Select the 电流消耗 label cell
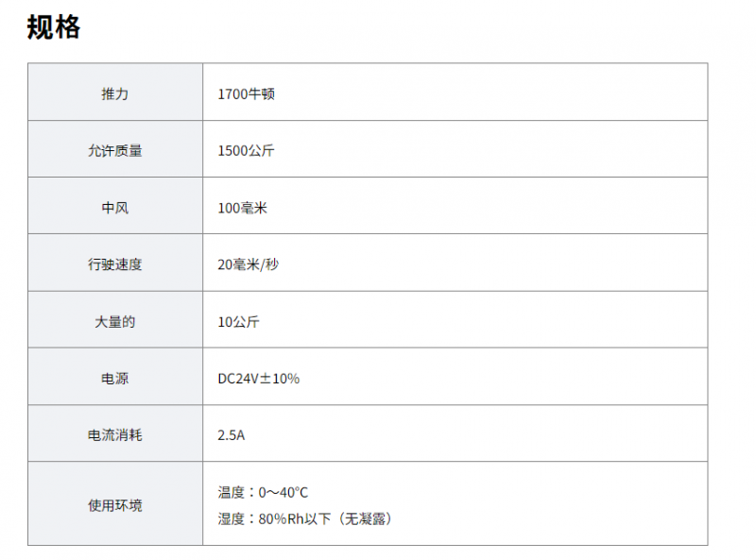Viewport: 756px width, 560px height. [114, 435]
